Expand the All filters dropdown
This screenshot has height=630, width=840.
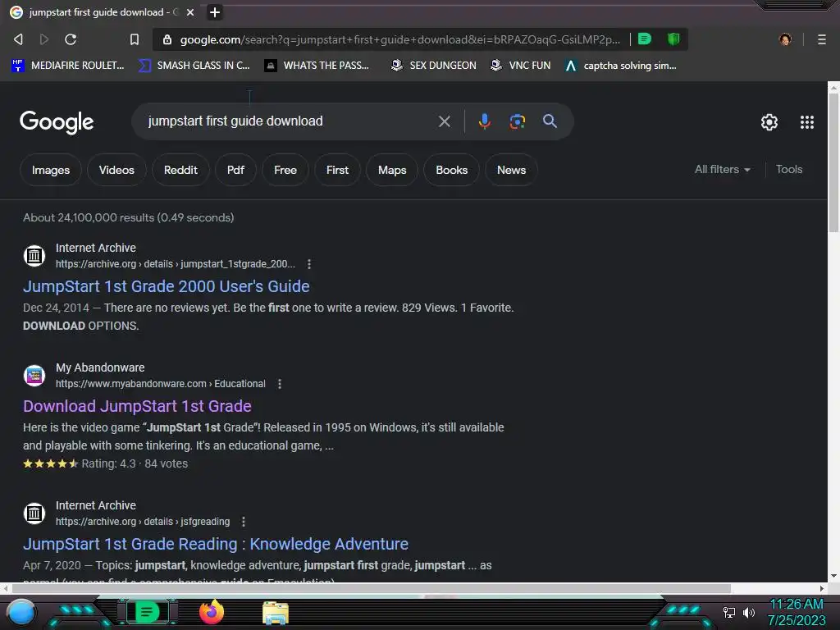(x=722, y=169)
